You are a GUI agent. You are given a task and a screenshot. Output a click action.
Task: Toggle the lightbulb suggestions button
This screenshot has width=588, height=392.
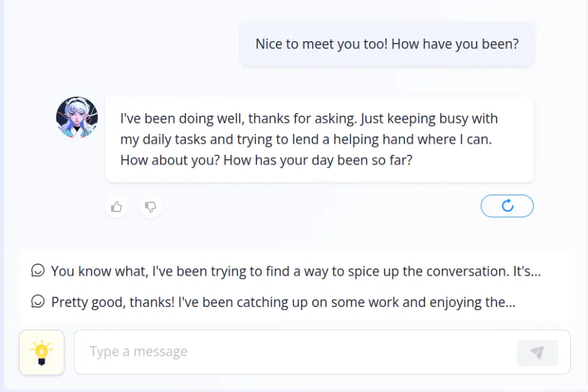(x=42, y=352)
